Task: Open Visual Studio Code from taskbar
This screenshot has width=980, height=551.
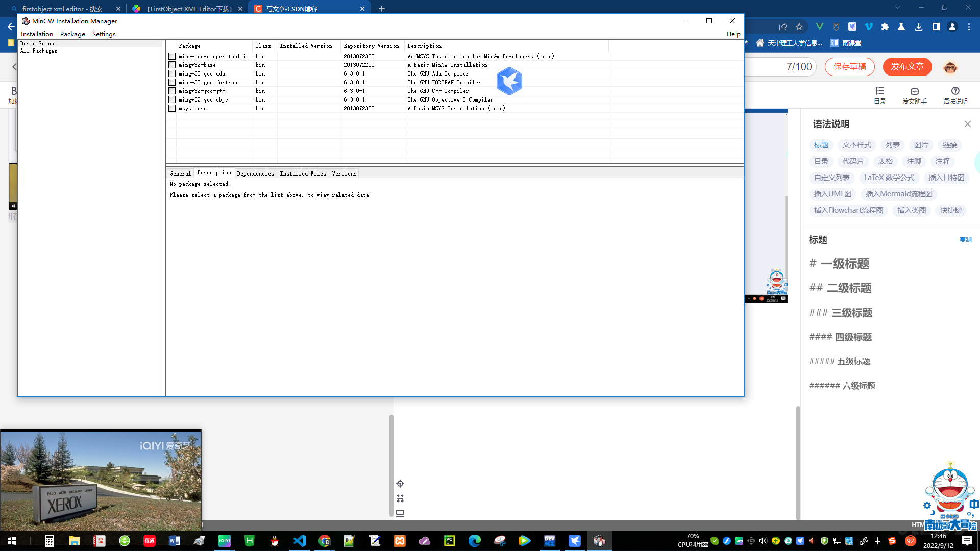Action: click(x=300, y=541)
